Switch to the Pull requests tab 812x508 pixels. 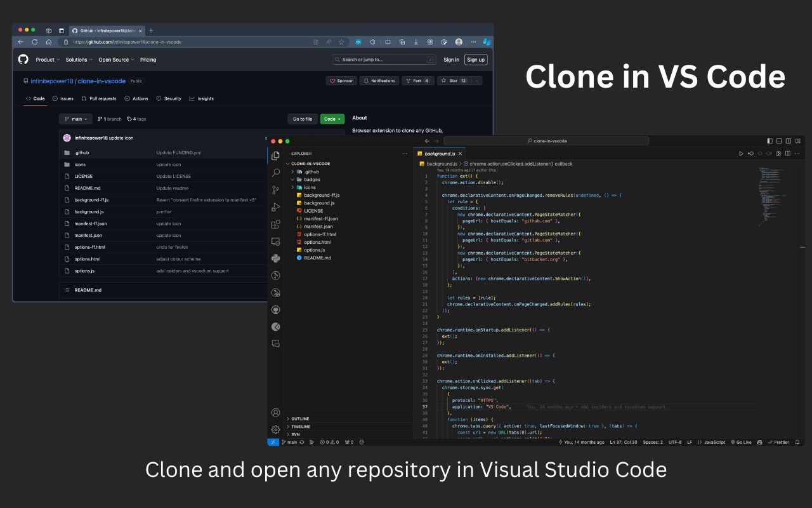[x=99, y=98]
